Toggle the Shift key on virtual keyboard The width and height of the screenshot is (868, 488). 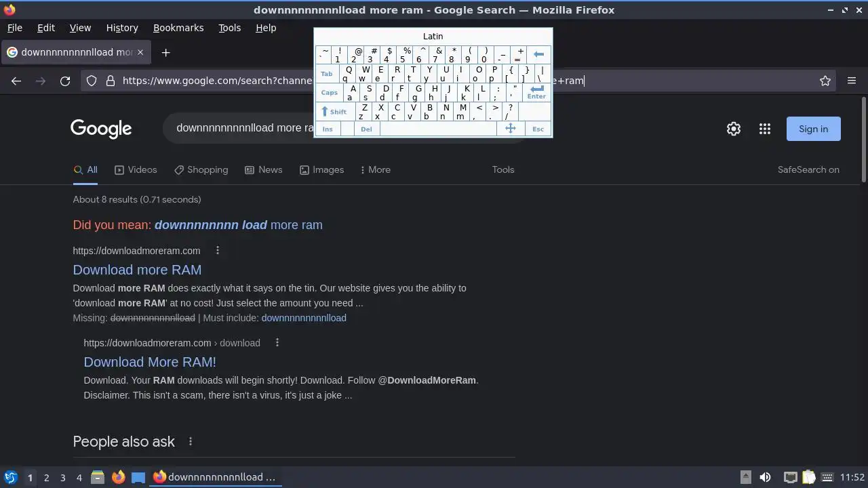click(x=334, y=112)
